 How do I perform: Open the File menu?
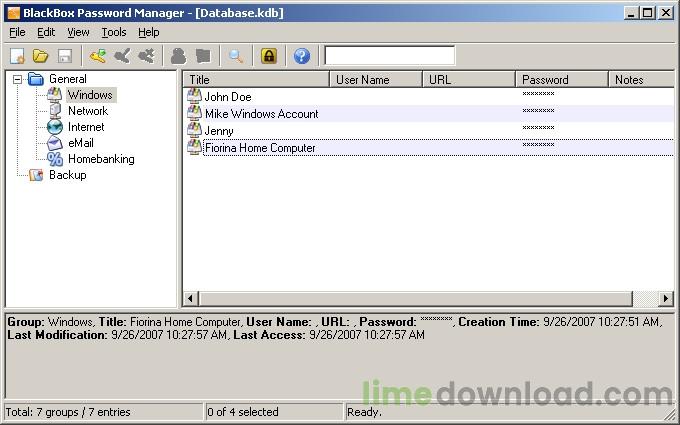pos(17,33)
